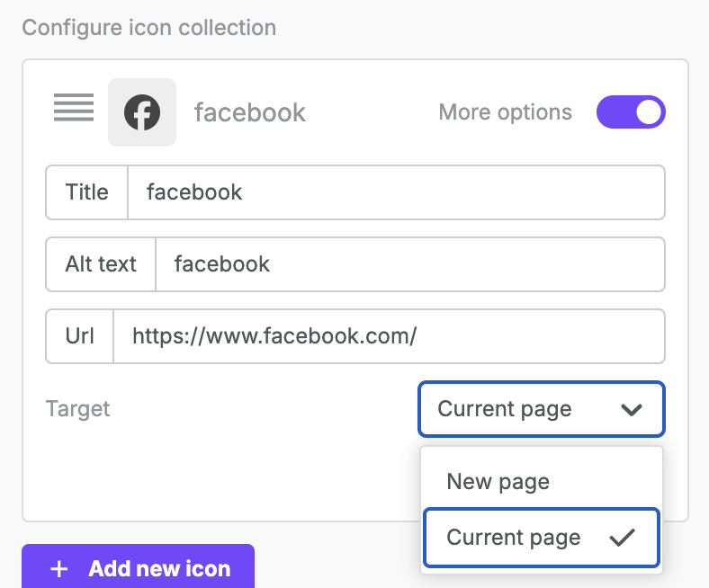709x588 pixels.
Task: Focus the Title input field
Action: (396, 192)
